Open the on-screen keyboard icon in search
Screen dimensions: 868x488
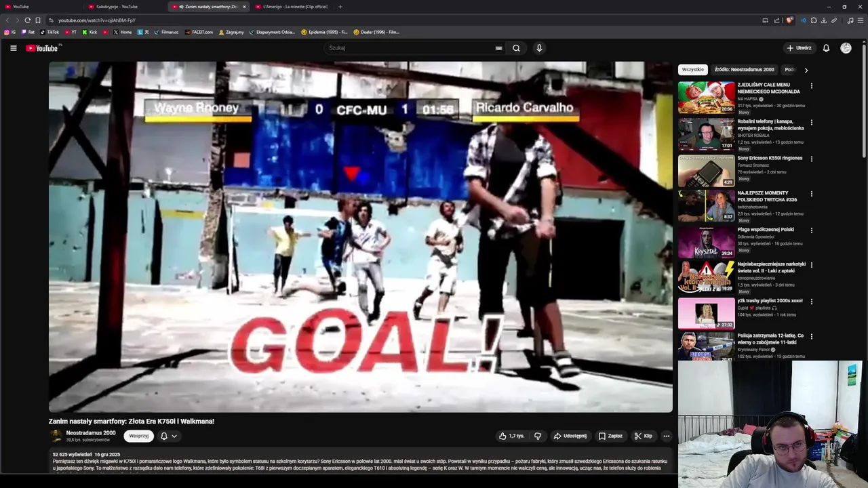(x=498, y=48)
